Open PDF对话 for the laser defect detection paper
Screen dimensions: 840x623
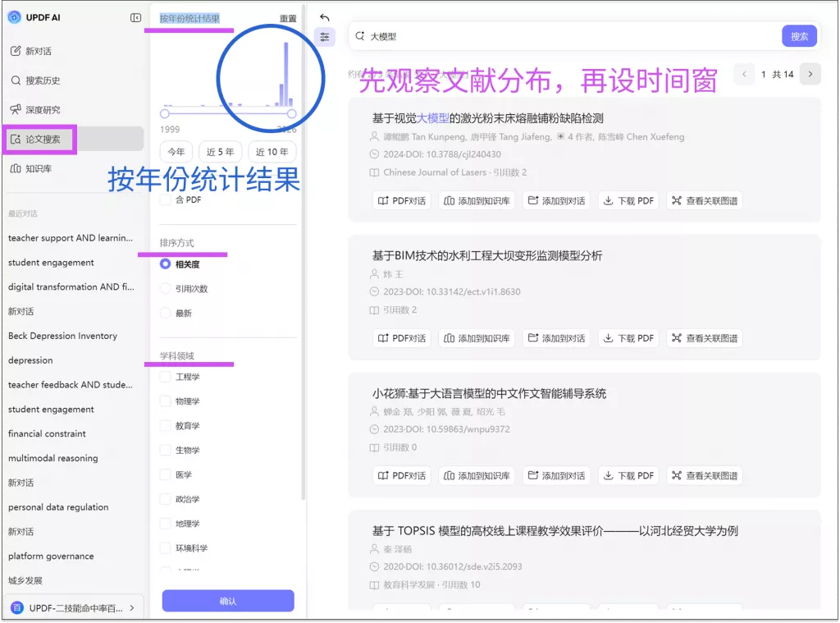[401, 199]
